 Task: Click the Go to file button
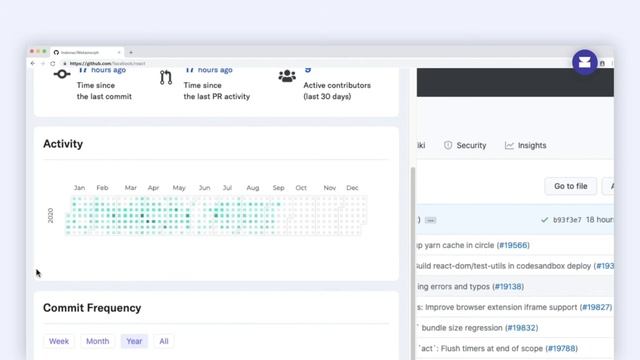[571, 186]
